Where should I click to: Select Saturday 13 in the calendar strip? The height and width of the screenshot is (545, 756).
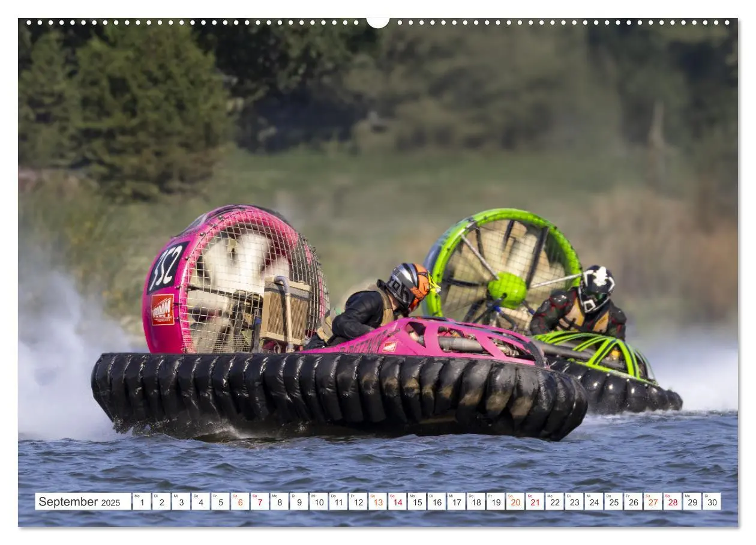[x=377, y=502]
